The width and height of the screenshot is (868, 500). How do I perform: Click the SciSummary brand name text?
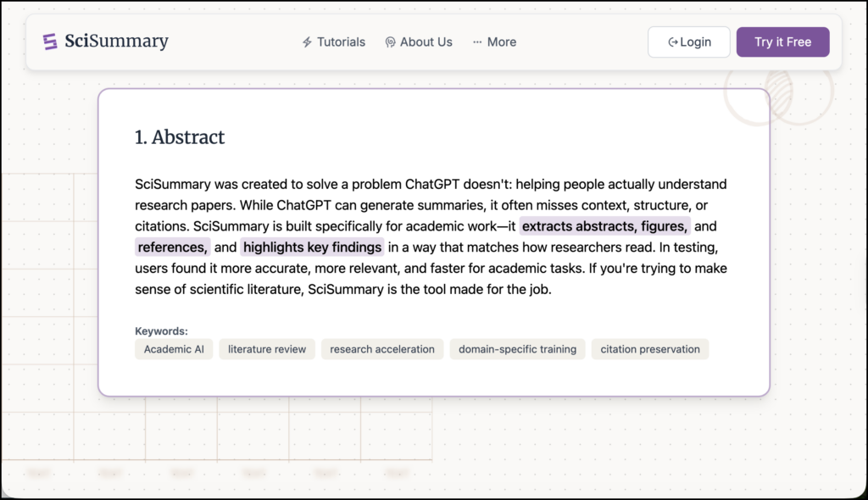[x=117, y=41]
